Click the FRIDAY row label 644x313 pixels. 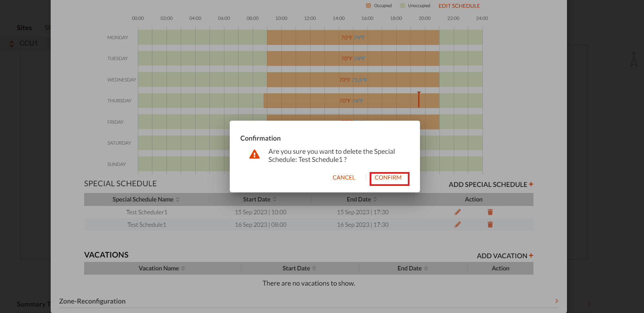point(115,122)
